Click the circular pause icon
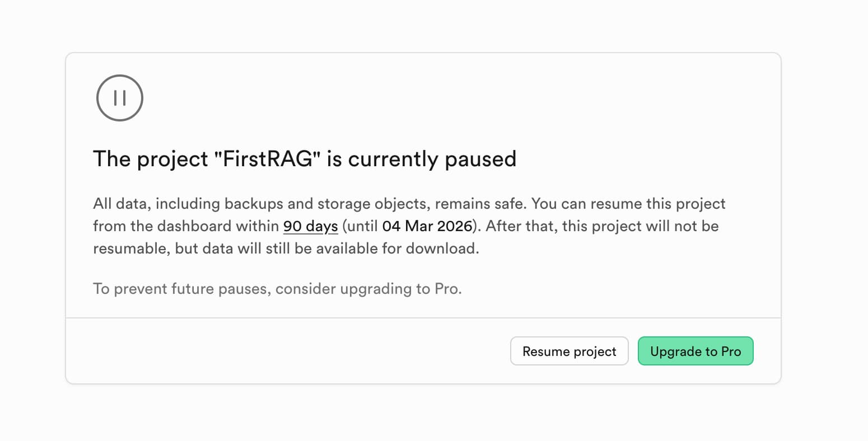The width and height of the screenshot is (868, 441). click(120, 98)
